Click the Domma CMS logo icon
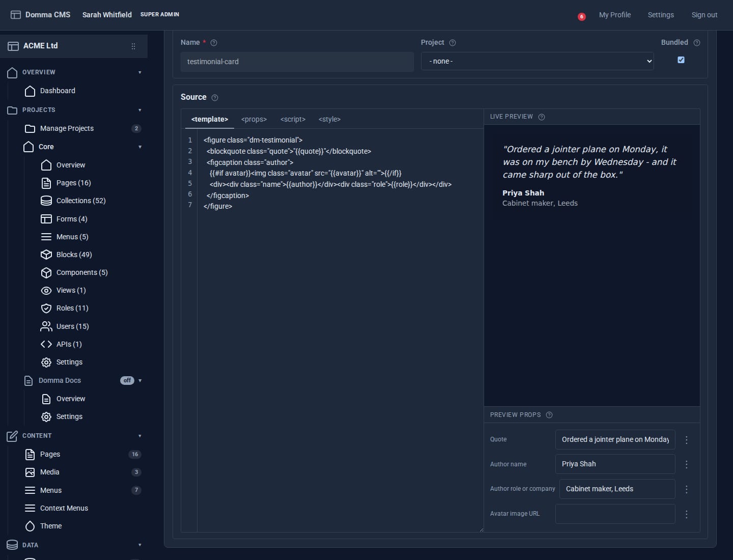 16,15
